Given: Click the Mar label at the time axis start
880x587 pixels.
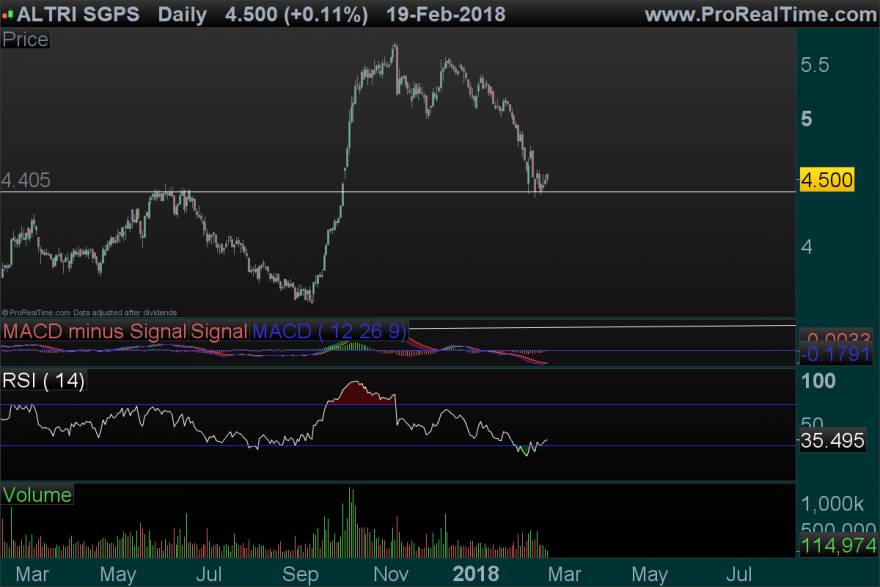Looking at the screenshot, I should tap(32, 574).
